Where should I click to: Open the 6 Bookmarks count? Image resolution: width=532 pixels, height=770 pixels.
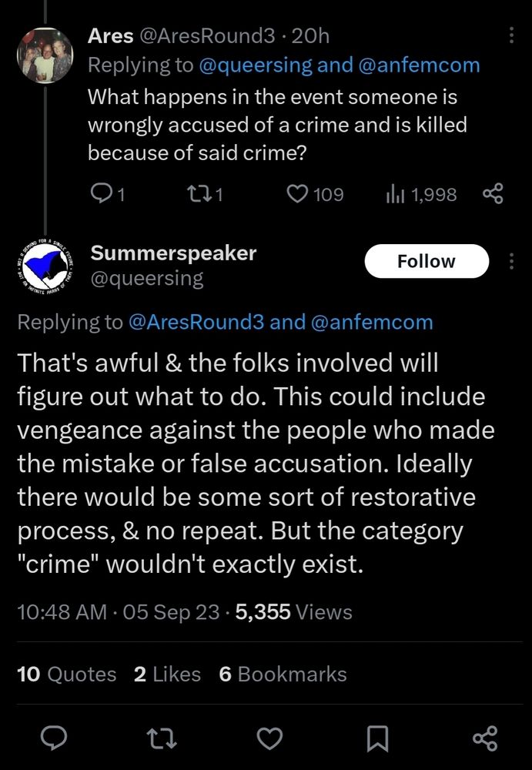point(283,674)
